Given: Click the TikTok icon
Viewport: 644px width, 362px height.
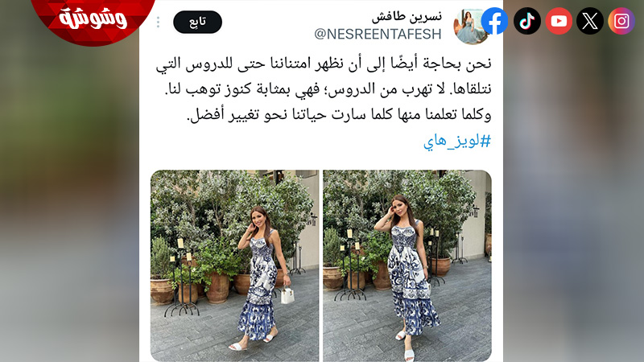Looking at the screenshot, I should coord(527,21).
